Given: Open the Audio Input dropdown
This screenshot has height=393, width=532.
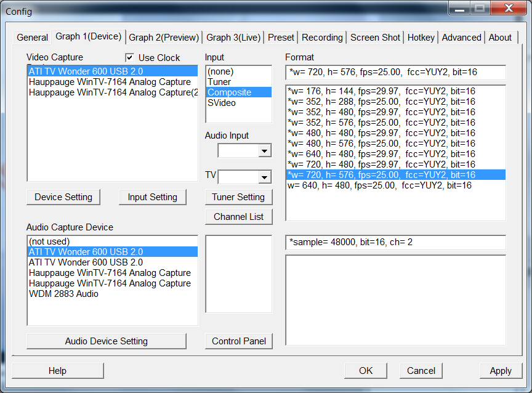Looking at the screenshot, I should [x=264, y=151].
